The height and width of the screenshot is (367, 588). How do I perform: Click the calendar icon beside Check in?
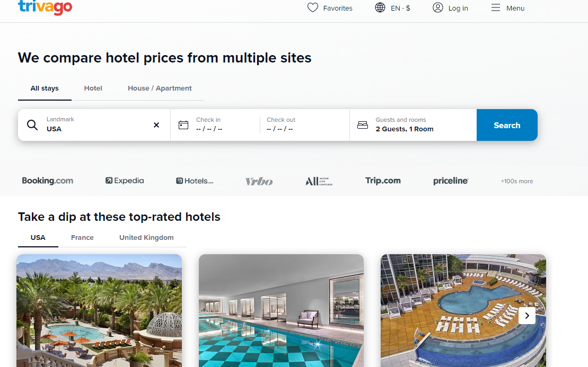tap(183, 125)
